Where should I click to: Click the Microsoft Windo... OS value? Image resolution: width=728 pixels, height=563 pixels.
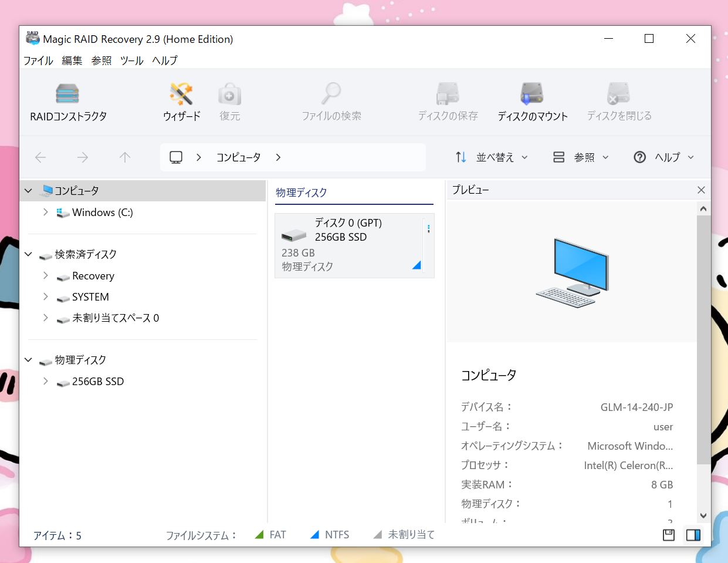630,446
